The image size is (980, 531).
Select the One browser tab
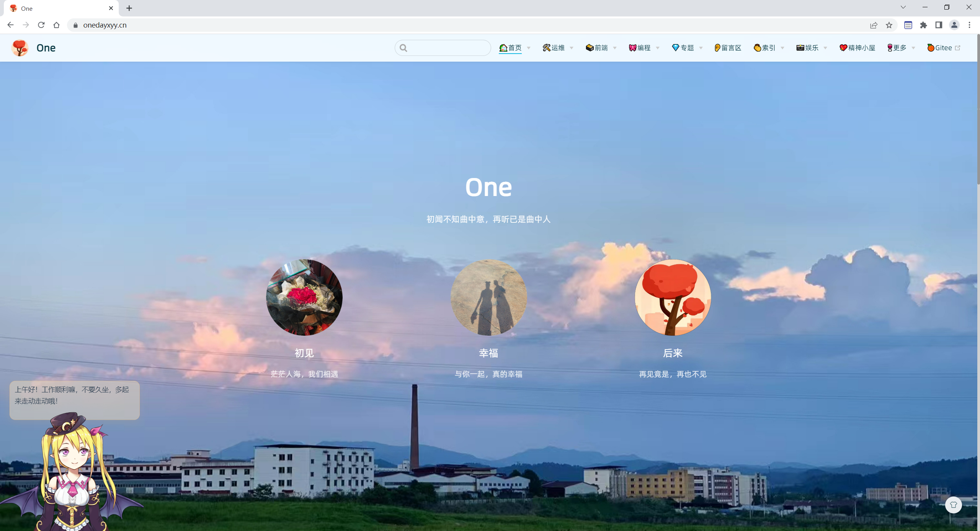(x=61, y=8)
